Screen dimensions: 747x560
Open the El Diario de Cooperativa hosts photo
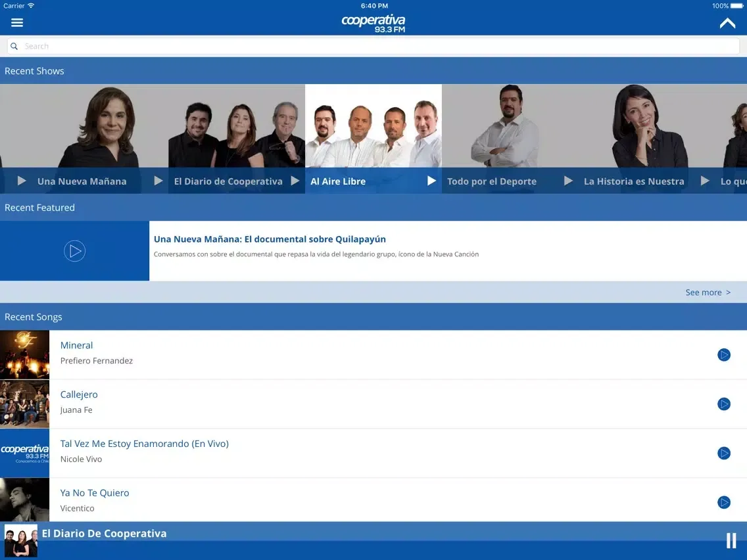tap(236, 126)
